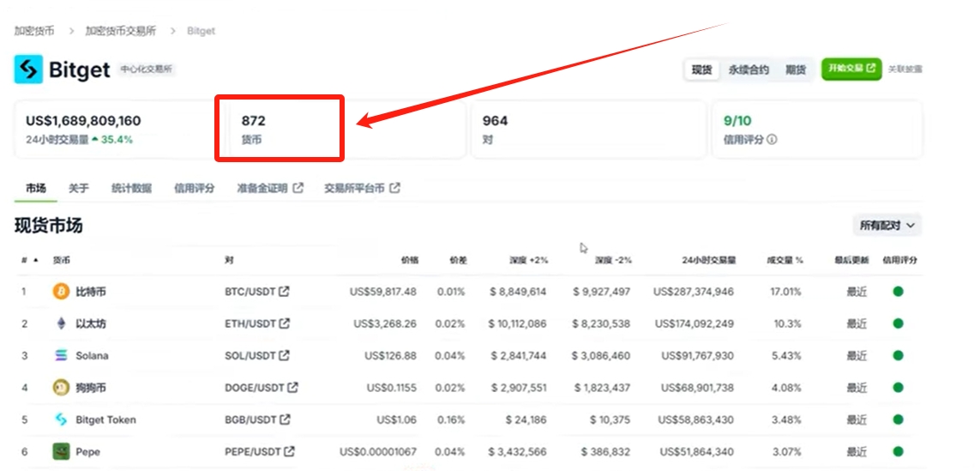Click the Solana coin icon
The image size is (980, 471).
click(x=61, y=355)
